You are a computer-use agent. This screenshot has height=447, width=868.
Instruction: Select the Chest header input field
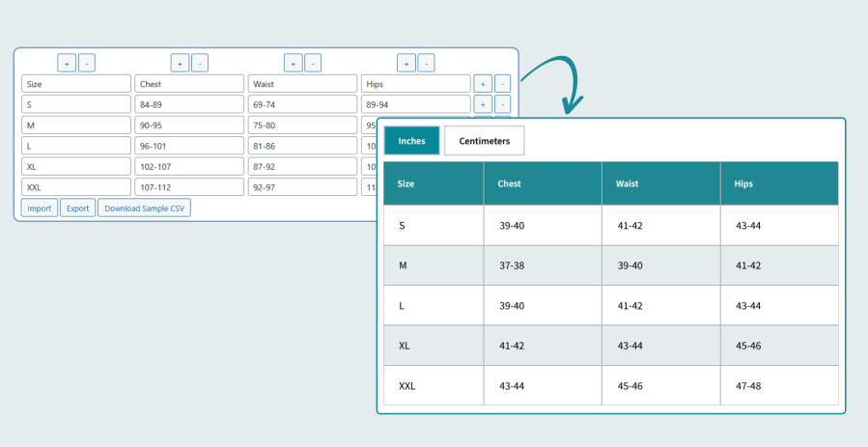point(189,84)
